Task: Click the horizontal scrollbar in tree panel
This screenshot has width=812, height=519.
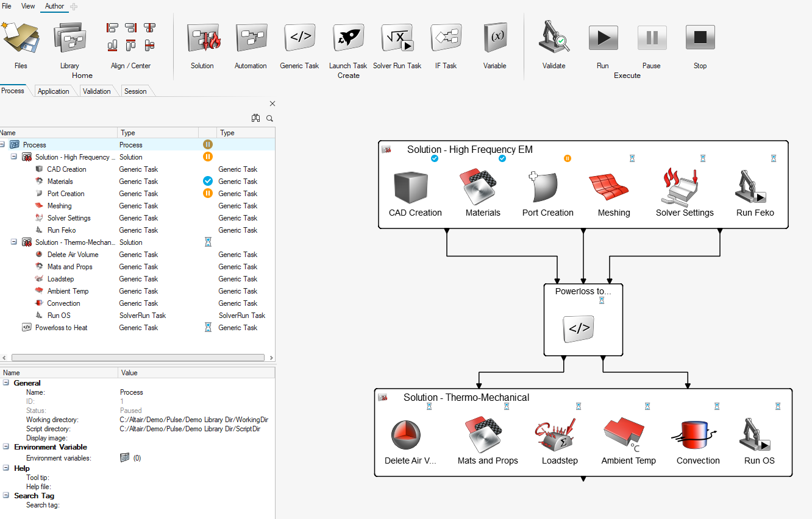Action: 137,358
